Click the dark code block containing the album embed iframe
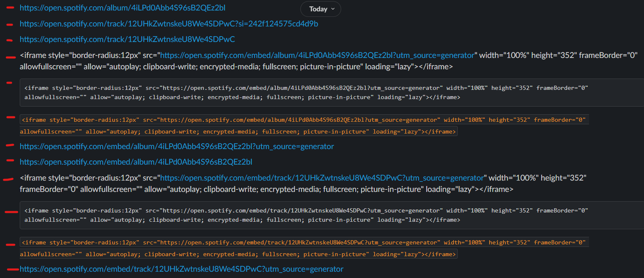 pos(331,92)
